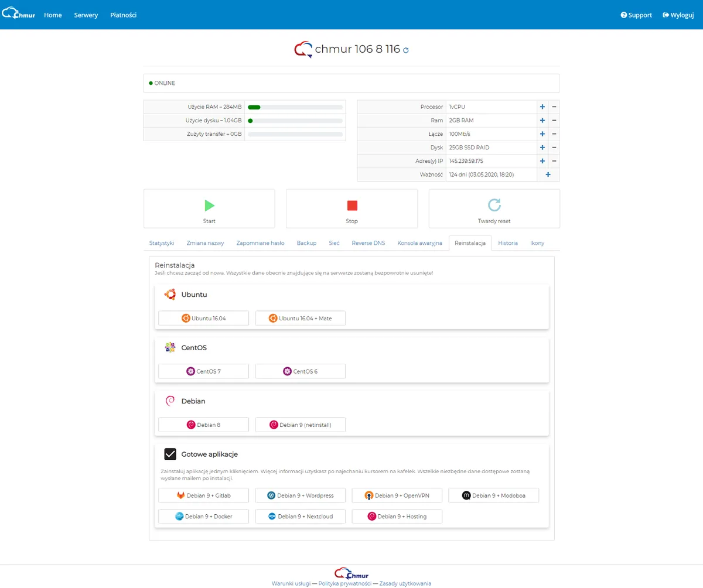The height and width of the screenshot is (588, 703).
Task: Remove an IP address with the minus icon
Action: point(554,161)
